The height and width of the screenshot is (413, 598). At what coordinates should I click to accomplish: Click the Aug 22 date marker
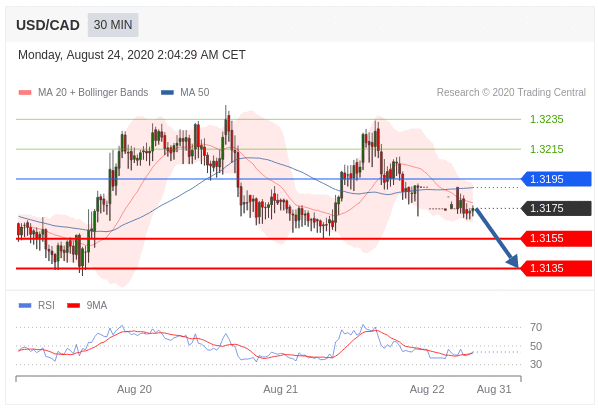point(427,389)
